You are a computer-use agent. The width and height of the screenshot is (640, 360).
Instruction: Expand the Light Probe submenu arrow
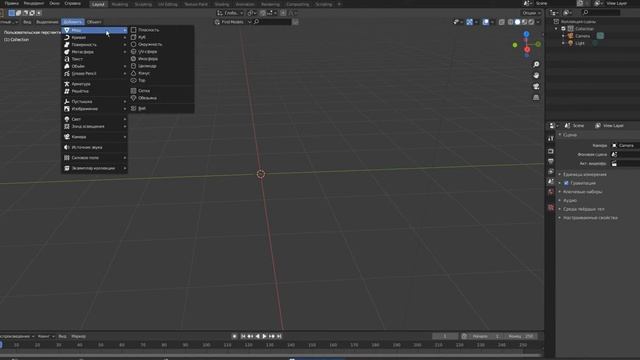point(125,127)
